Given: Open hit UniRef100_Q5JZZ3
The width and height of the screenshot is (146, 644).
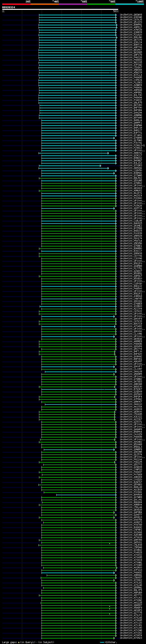Looking at the screenshot, I should tap(131, 22).
